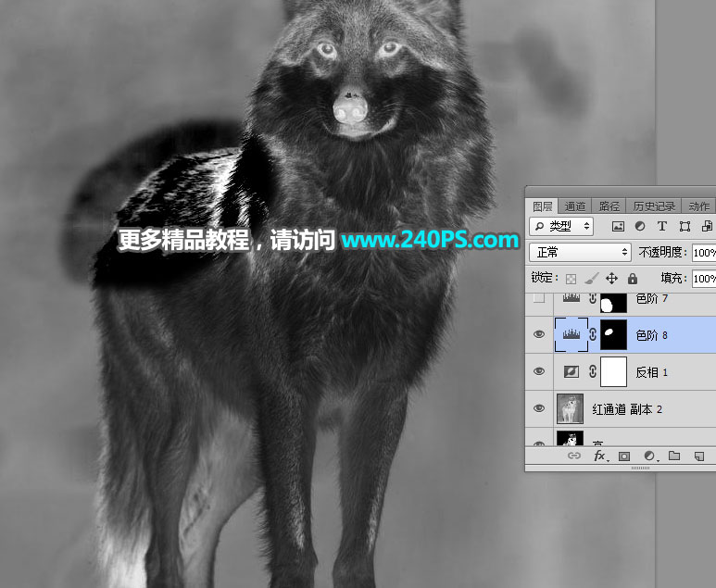
Task: Show the hidden 色阶 7 layer
Action: tap(539, 299)
